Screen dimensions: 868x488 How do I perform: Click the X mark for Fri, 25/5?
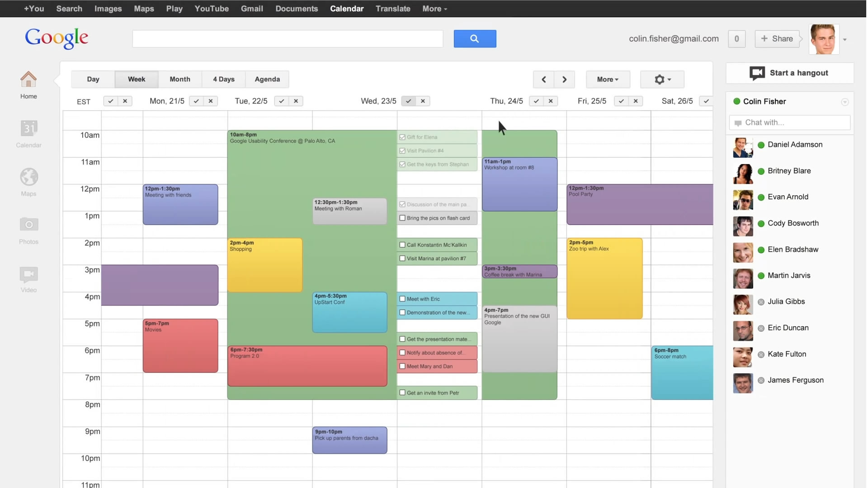[x=636, y=101]
